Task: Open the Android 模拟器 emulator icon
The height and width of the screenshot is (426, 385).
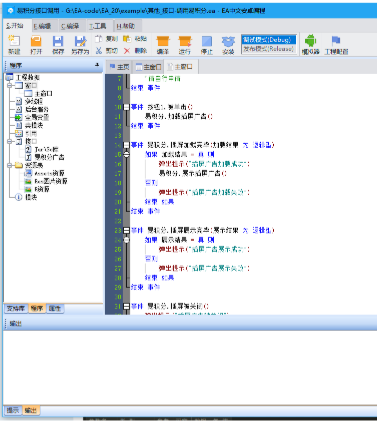Action: pyautogui.click(x=310, y=41)
